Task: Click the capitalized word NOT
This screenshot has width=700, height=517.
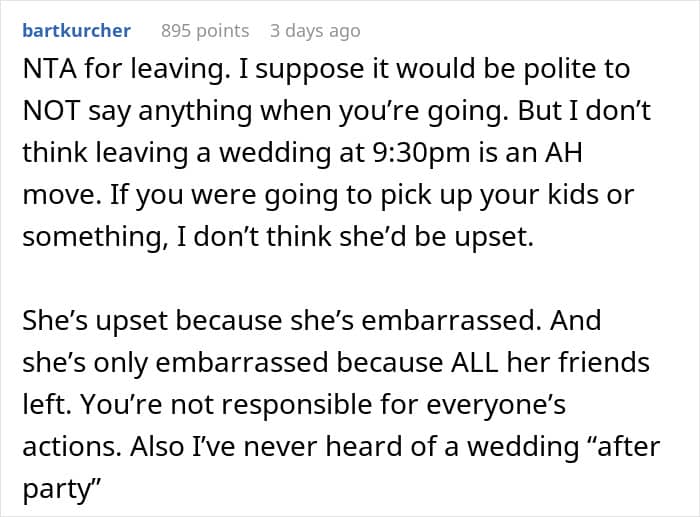Action: (x=51, y=111)
